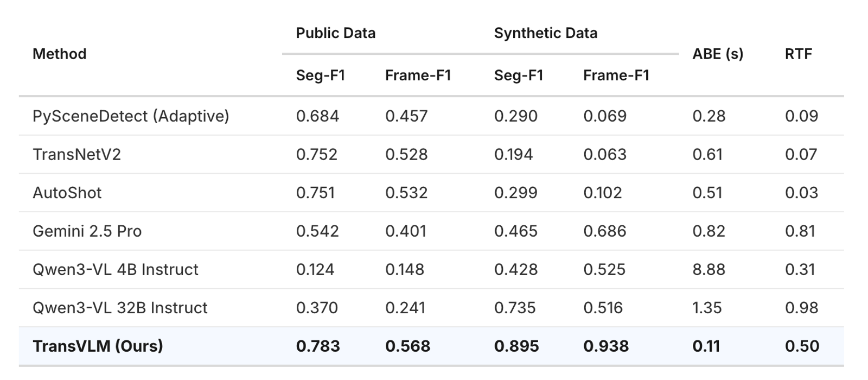Click Qwen3-VL 32B Instruct row label
The height and width of the screenshot is (380, 868).
[x=120, y=308]
